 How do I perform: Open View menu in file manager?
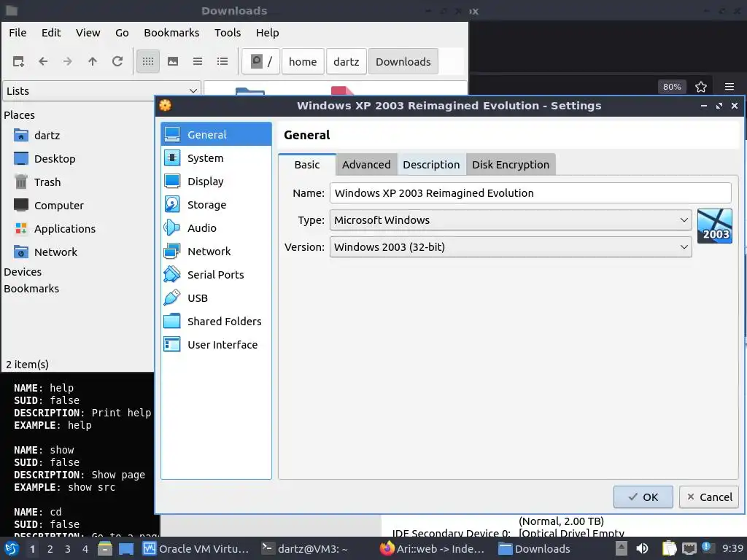point(88,33)
